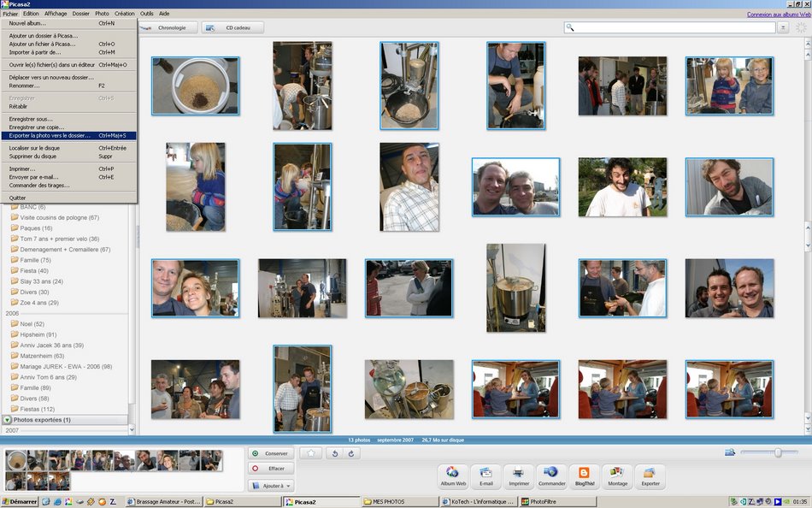
Task: Click the Conserver button
Action: click(x=271, y=453)
